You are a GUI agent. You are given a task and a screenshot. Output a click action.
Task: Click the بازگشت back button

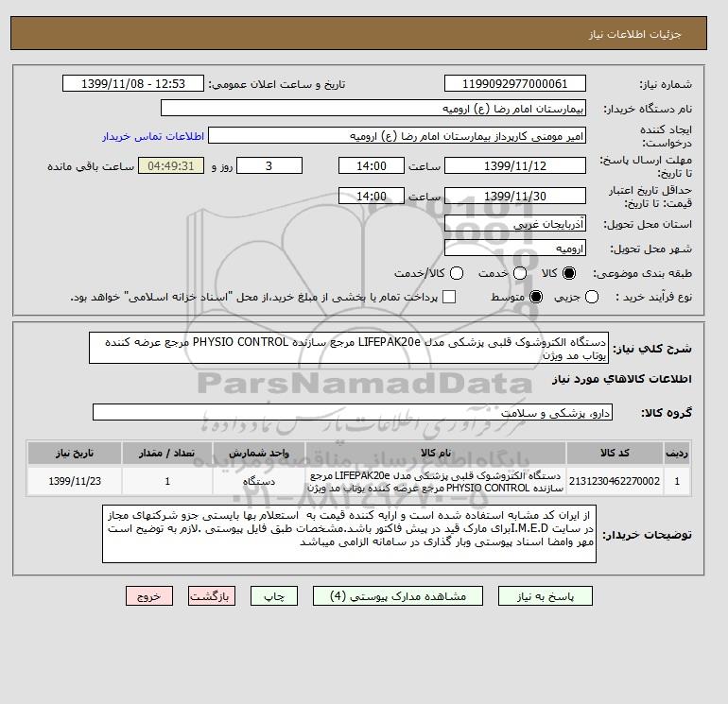point(212,596)
